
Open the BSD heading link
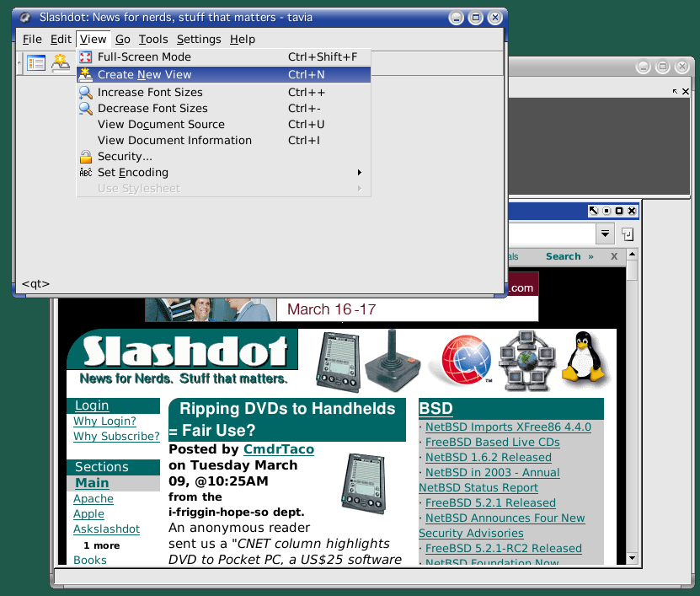435,408
